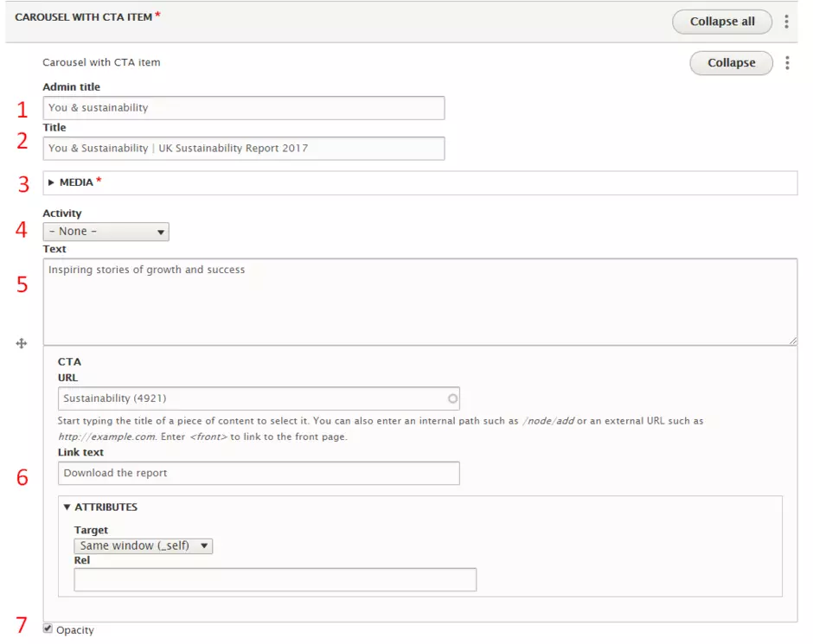Open the kebab menu beside Collapse button
This screenshot has width=813, height=644.
tap(787, 63)
